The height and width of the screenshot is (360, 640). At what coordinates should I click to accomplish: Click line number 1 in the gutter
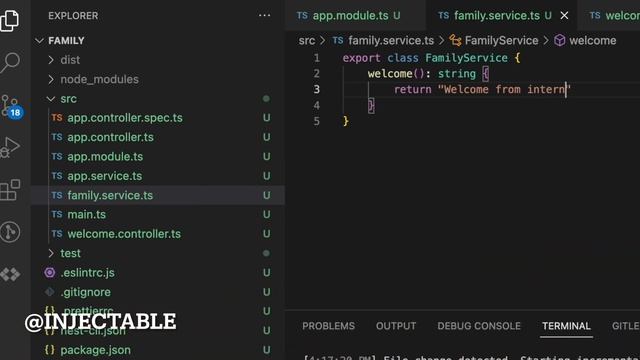pos(317,58)
